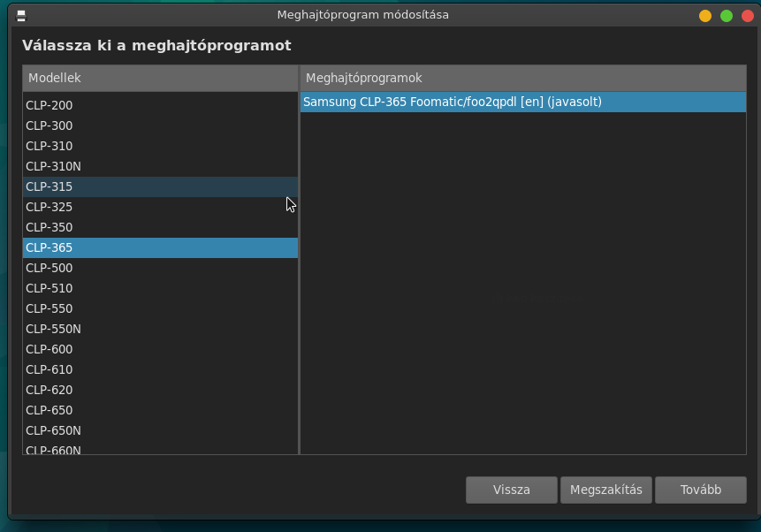Maximize the window with the green button
This screenshot has width=761, height=532.
point(727,16)
